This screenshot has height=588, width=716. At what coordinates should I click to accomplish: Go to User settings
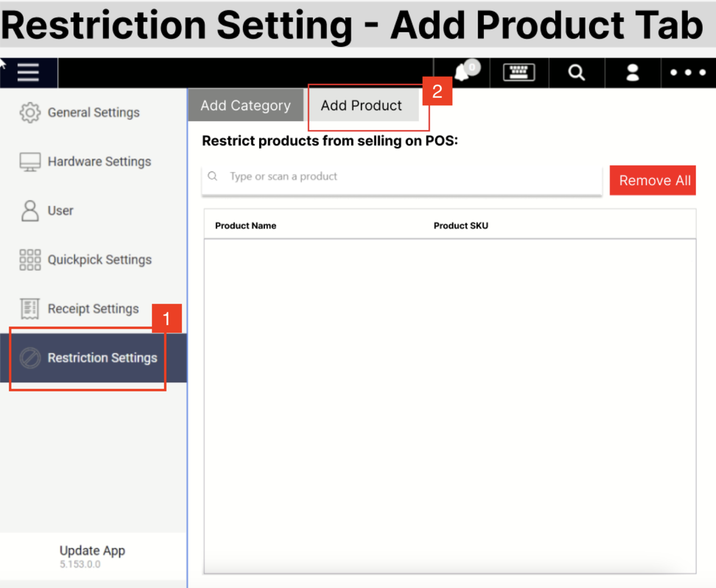pos(94,211)
